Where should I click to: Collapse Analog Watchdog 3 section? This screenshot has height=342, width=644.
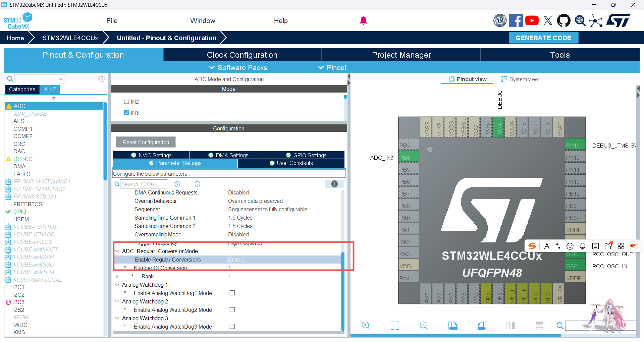[x=117, y=318]
